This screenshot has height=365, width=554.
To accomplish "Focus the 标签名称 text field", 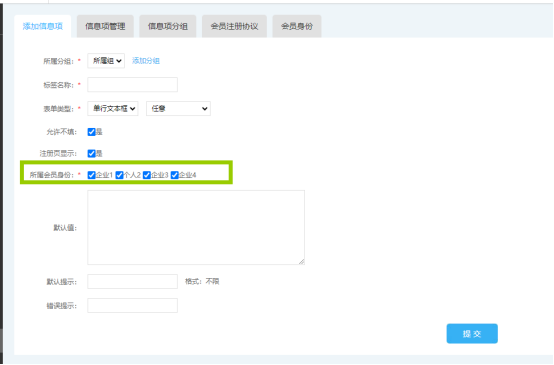I will [x=132, y=84].
